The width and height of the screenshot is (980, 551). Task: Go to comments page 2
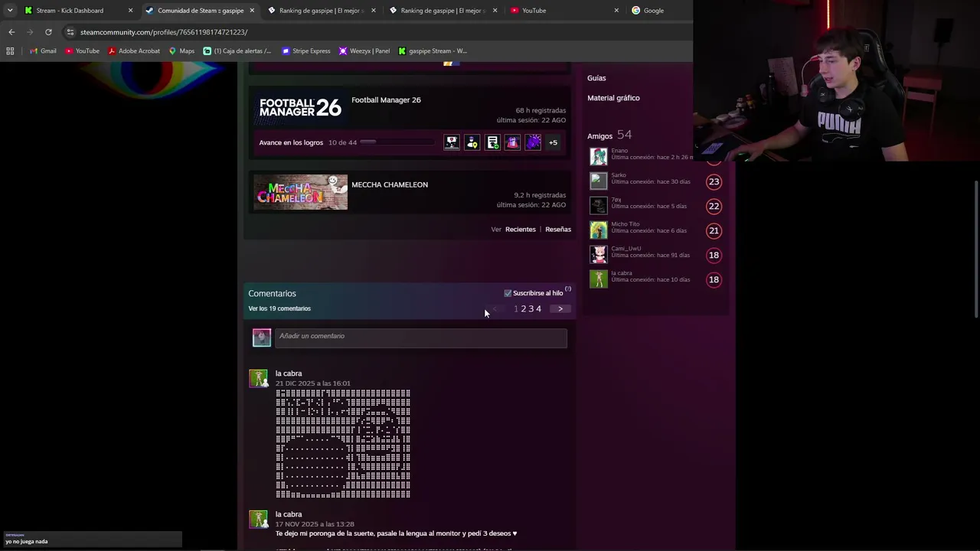tap(524, 308)
